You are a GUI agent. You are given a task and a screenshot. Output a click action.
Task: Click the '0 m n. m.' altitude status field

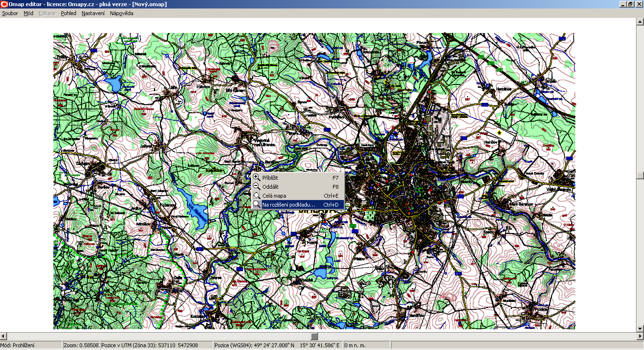tap(367, 345)
